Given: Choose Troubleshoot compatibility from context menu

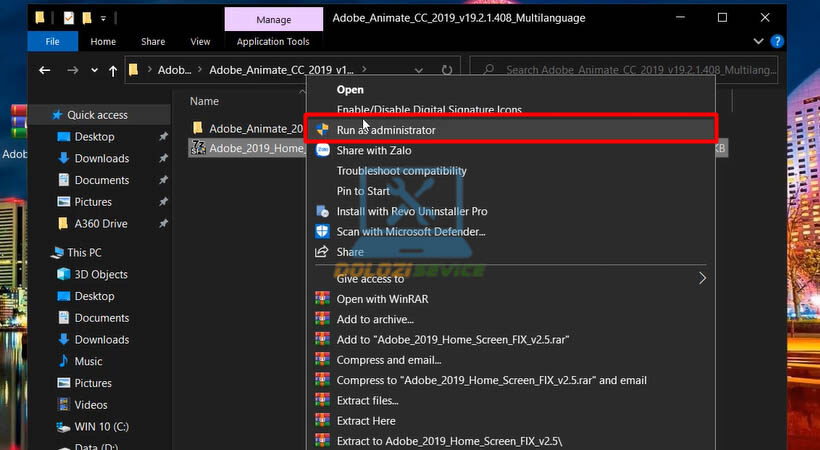Looking at the screenshot, I should [x=401, y=171].
